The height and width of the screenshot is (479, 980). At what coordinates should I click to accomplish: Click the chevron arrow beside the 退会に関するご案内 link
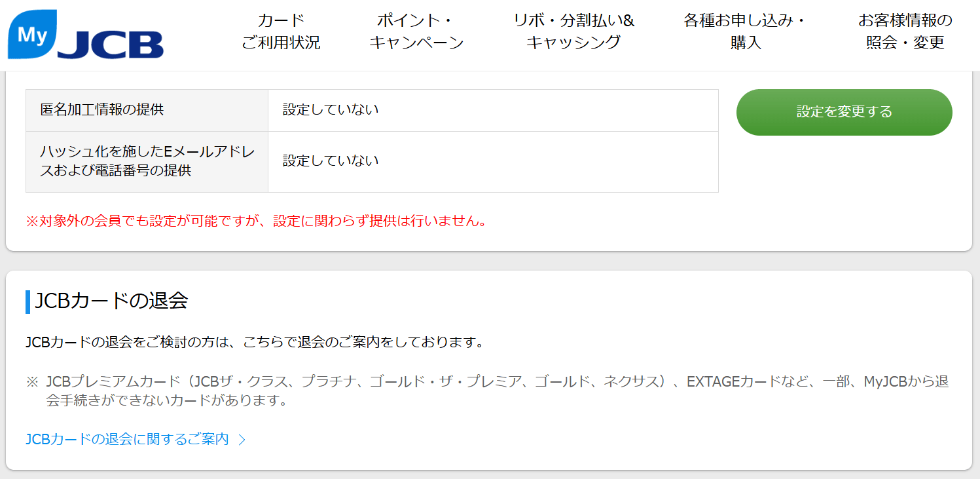[x=242, y=440]
